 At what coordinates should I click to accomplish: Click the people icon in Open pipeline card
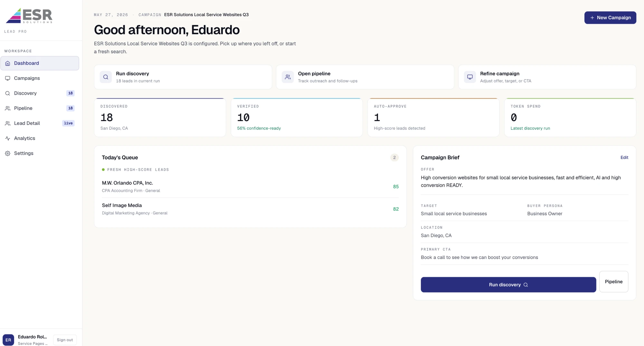pos(288,77)
